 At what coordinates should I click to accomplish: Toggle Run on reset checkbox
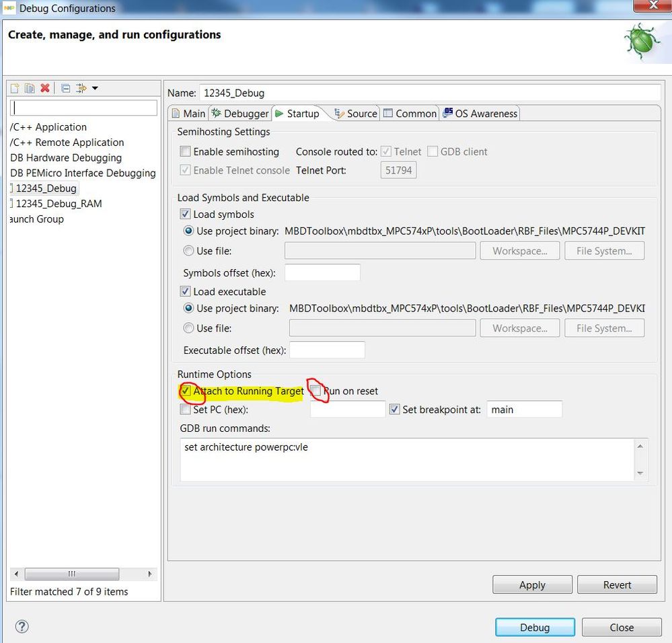point(316,391)
